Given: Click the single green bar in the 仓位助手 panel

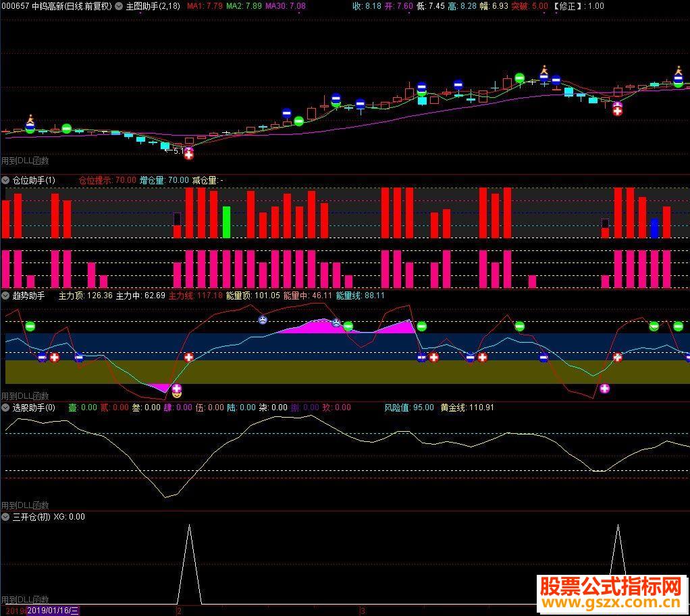Looking at the screenshot, I should (226, 222).
